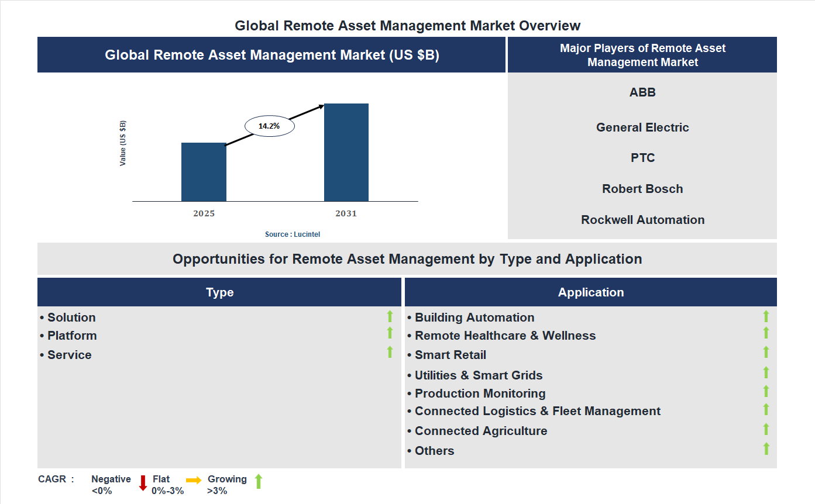Select the 2025 bar in the chart
Image resolution: width=815 pixels, height=504 pixels.
tap(204, 171)
